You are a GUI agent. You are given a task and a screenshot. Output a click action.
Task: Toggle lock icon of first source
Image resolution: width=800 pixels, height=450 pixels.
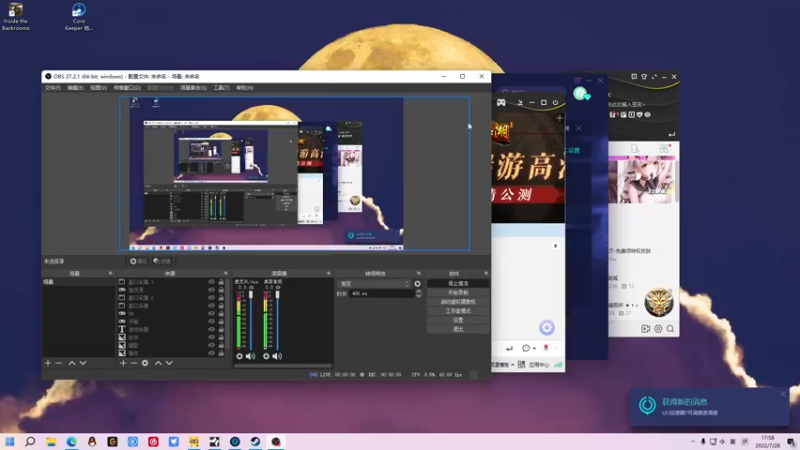(223, 283)
